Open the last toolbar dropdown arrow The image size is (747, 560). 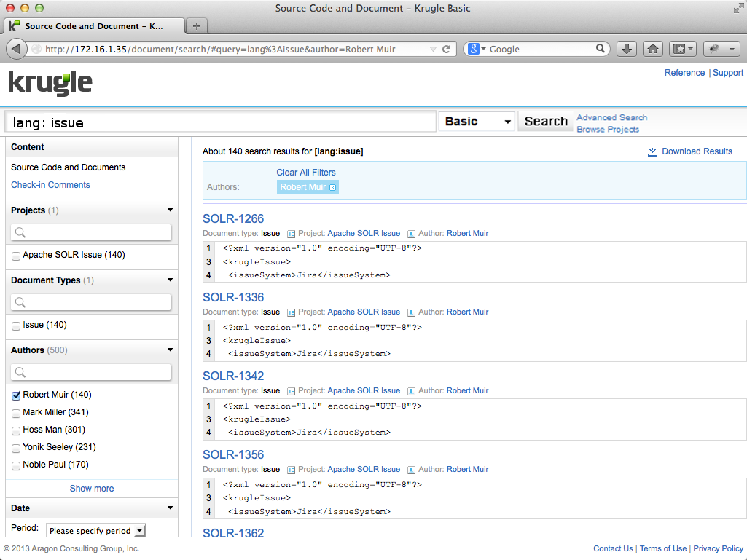732,49
